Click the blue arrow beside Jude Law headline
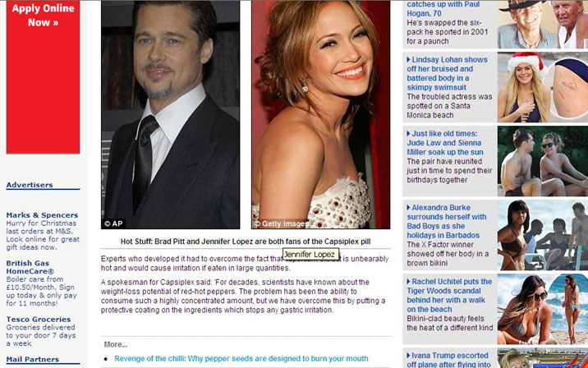The width and height of the screenshot is (588, 368). coord(408,134)
